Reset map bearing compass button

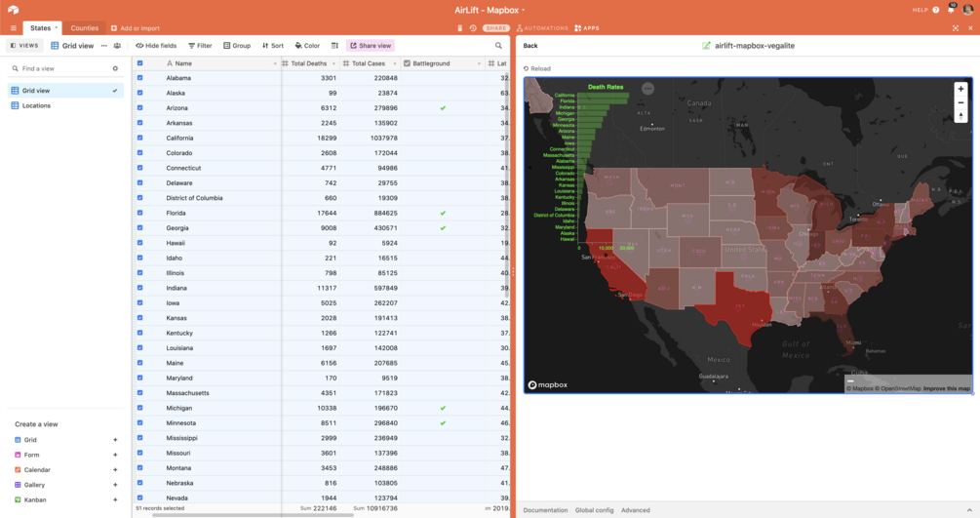click(x=960, y=116)
